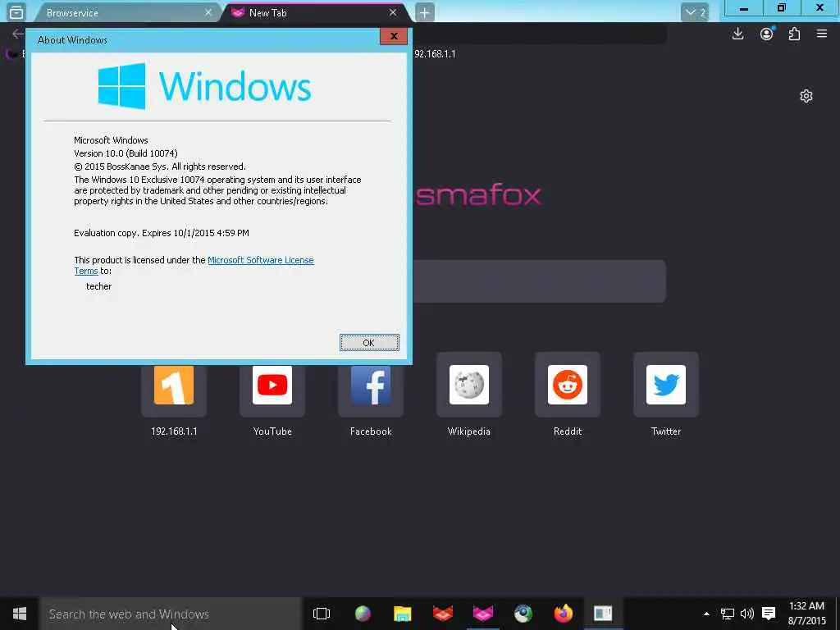Click the new tab page search box

click(539, 281)
